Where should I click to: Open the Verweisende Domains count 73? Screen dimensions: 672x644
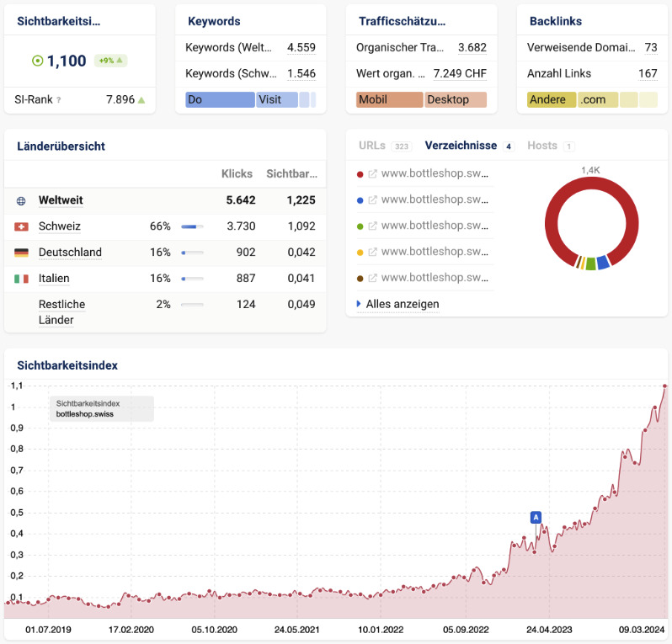tap(651, 47)
